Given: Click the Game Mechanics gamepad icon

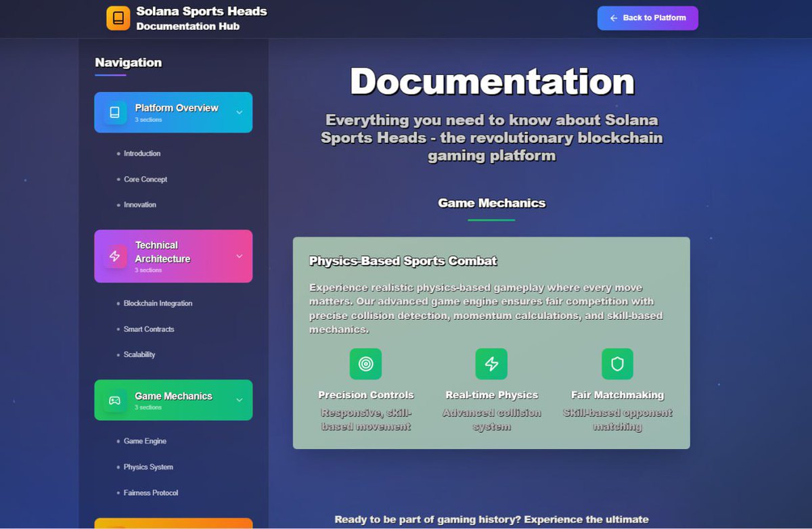Looking at the screenshot, I should click(114, 400).
